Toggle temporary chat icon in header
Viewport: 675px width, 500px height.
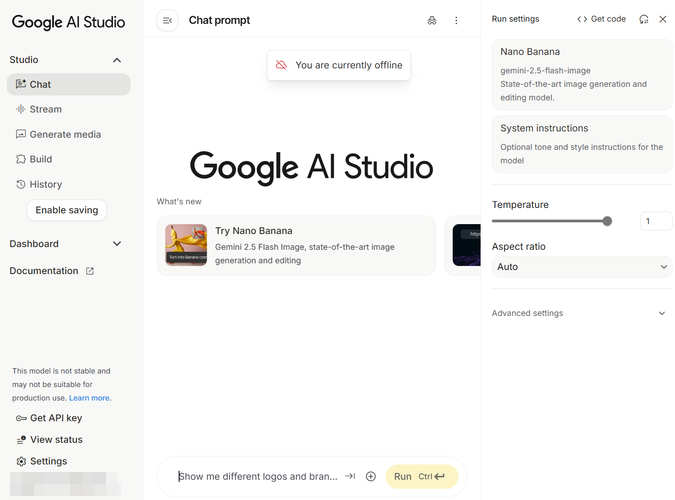click(432, 20)
